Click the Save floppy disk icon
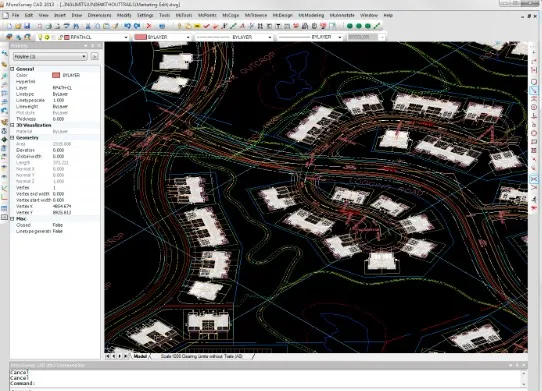The height and width of the screenshot is (391, 542). pyautogui.click(x=27, y=26)
